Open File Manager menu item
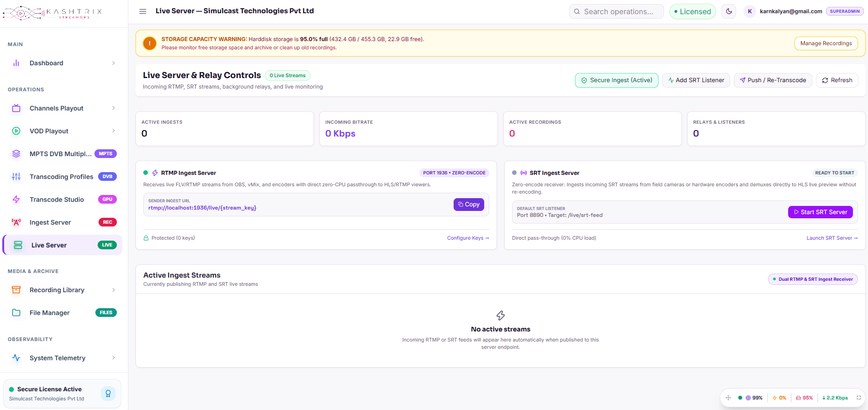Viewport: 868px width, 410px height. (x=63, y=313)
